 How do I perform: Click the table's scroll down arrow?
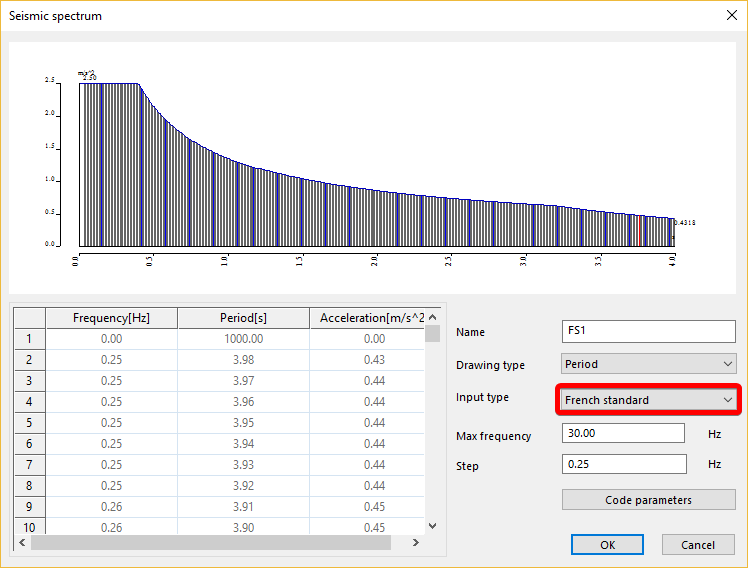[432, 526]
